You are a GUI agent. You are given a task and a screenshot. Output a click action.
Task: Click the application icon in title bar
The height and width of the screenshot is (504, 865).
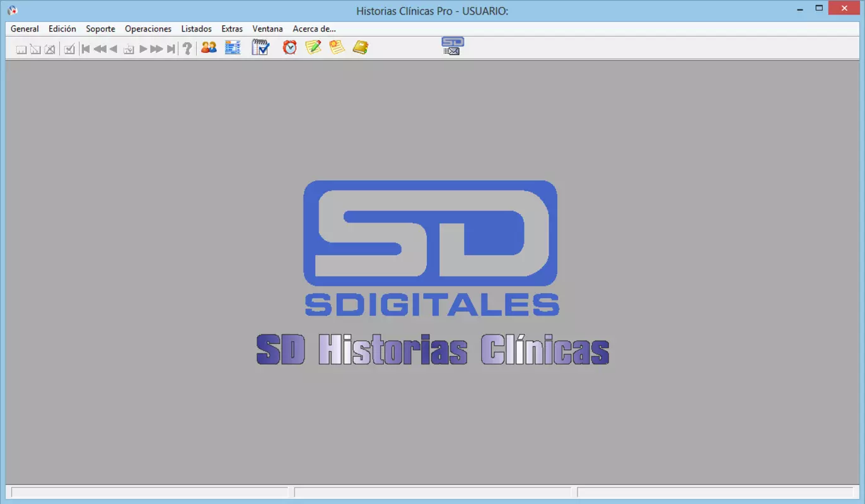(12, 10)
